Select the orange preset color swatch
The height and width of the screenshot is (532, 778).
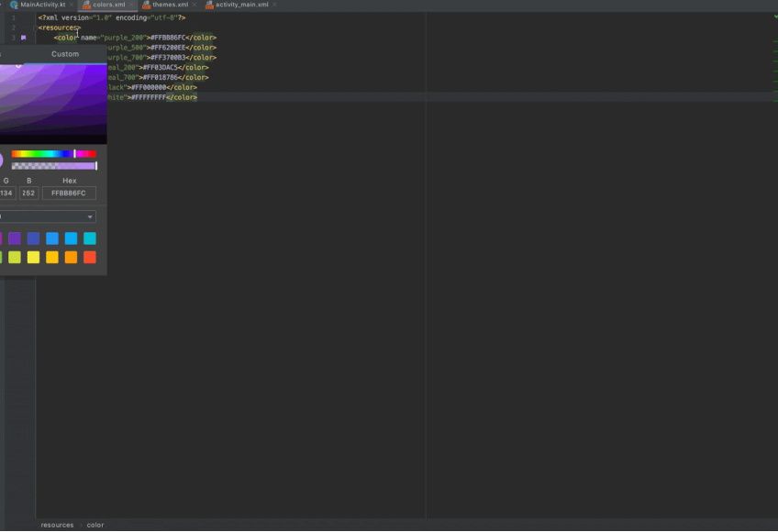click(x=69, y=257)
